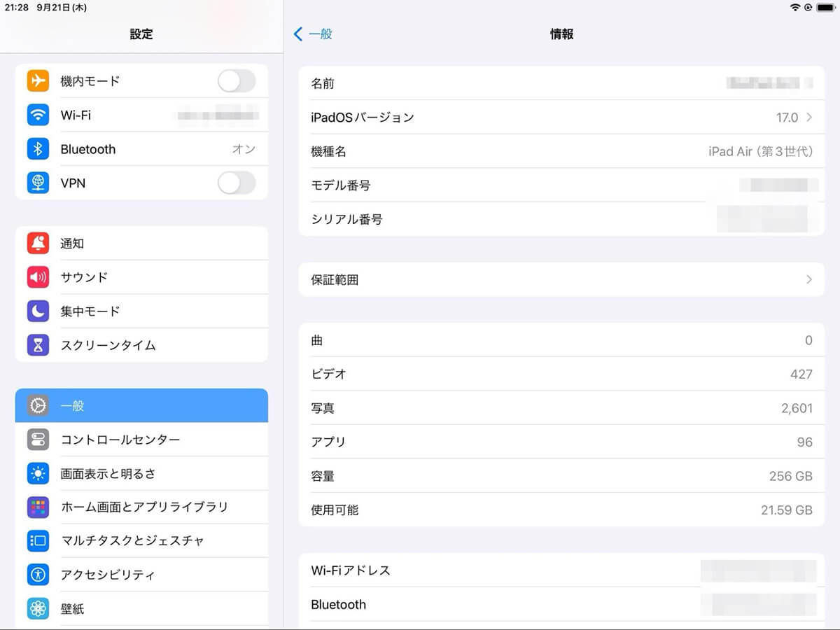The image size is (840, 630).
Task: Open Bluetooth row showing オン
Action: click(x=141, y=149)
